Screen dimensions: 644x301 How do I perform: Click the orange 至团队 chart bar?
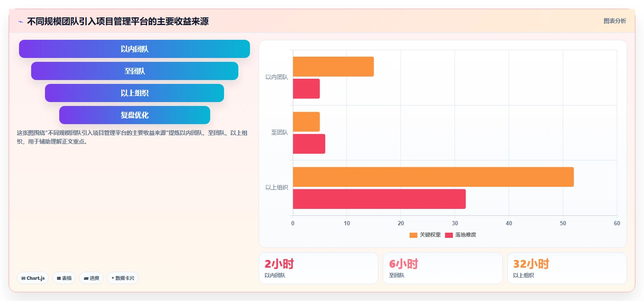pos(306,122)
